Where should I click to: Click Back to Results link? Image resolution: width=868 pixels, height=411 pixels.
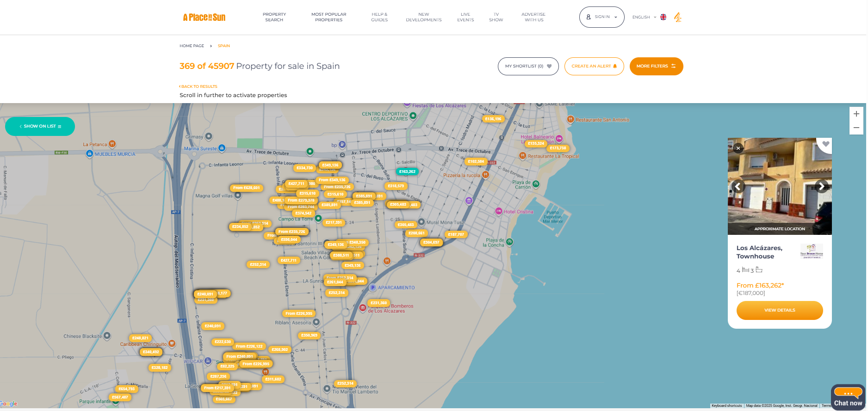[x=198, y=86]
